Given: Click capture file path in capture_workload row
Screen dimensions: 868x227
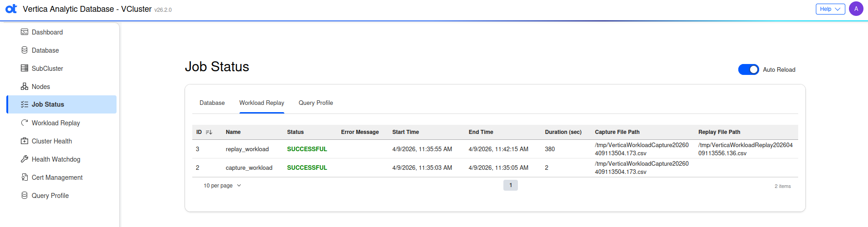Looking at the screenshot, I should click(x=642, y=168).
